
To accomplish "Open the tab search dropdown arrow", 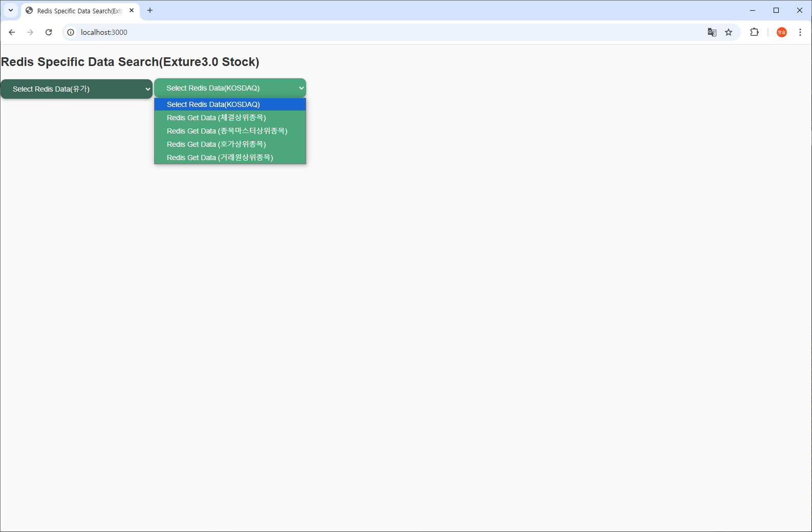I will pos(11,10).
